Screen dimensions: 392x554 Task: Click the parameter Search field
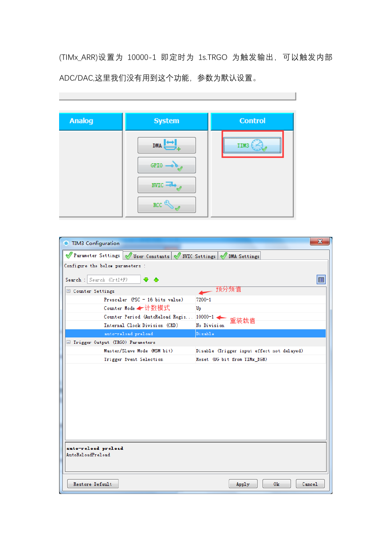pos(114,280)
